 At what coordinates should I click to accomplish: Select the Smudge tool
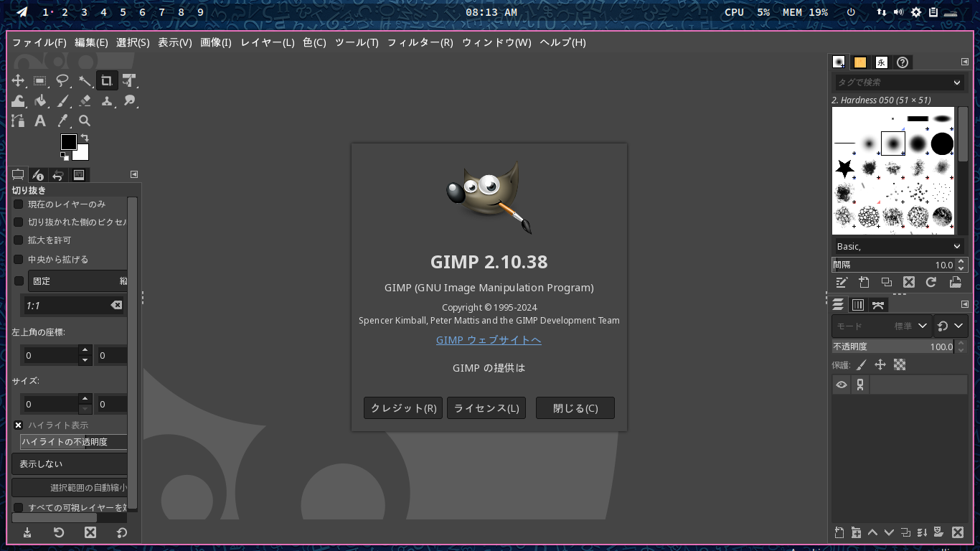(129, 101)
